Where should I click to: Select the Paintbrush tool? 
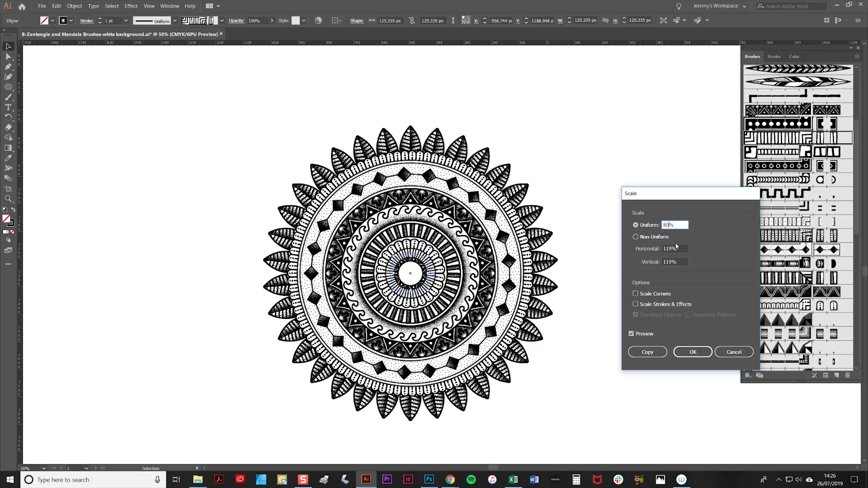(8, 97)
